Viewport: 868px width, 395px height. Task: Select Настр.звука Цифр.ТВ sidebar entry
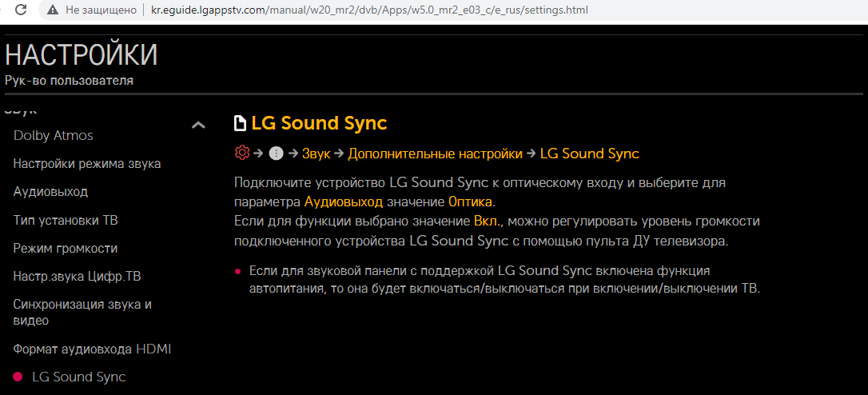tap(78, 276)
